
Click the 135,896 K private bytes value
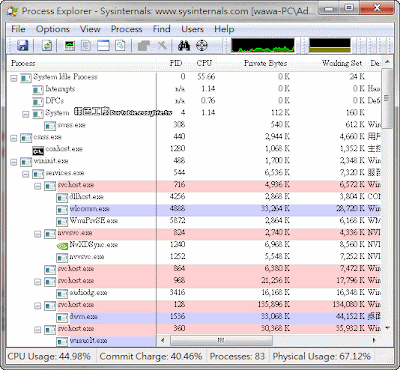tap(273, 305)
